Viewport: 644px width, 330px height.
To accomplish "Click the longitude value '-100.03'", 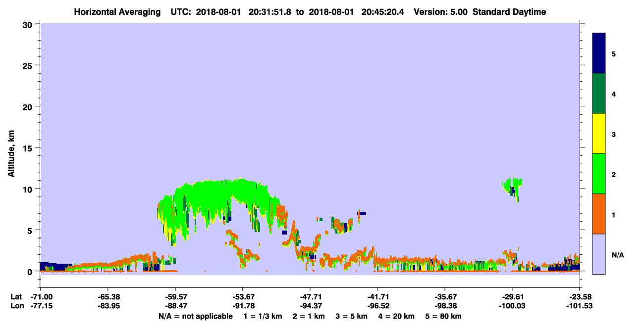I will 512,306.
